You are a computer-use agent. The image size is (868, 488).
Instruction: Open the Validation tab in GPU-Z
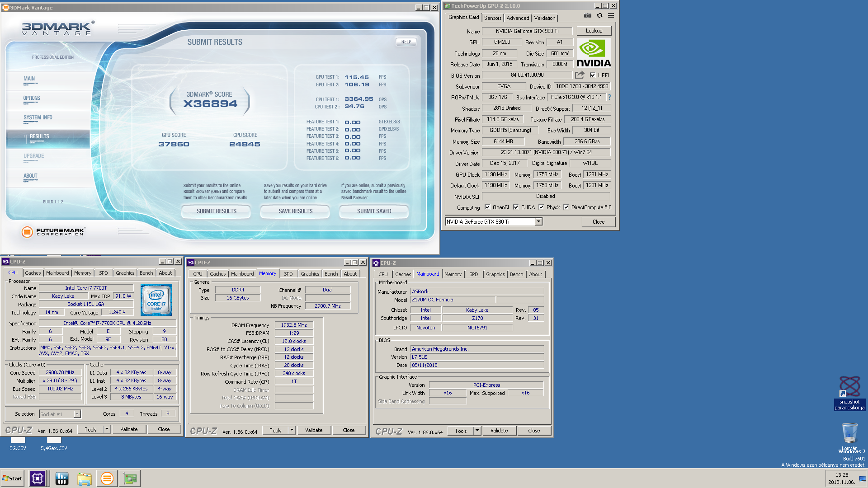pos(544,18)
